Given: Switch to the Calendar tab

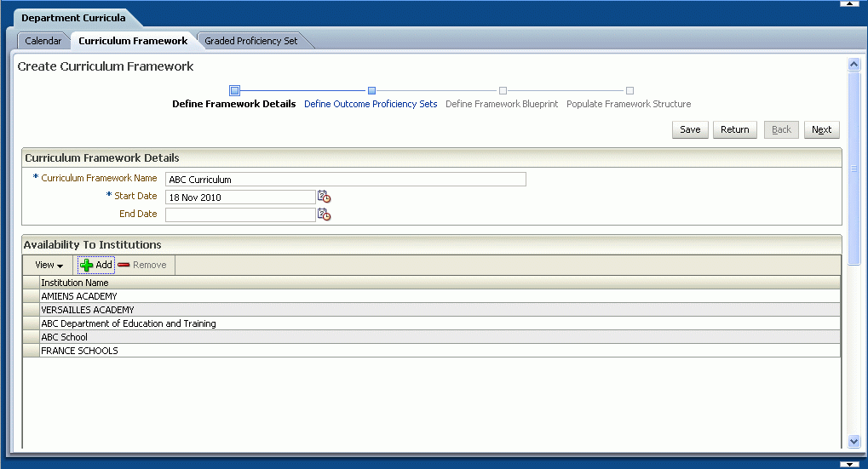Looking at the screenshot, I should coord(43,41).
